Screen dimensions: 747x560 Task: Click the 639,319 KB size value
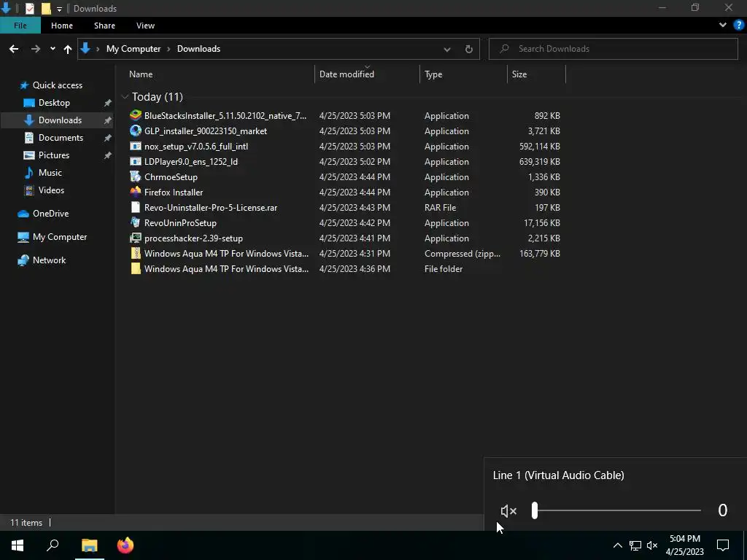coord(540,161)
